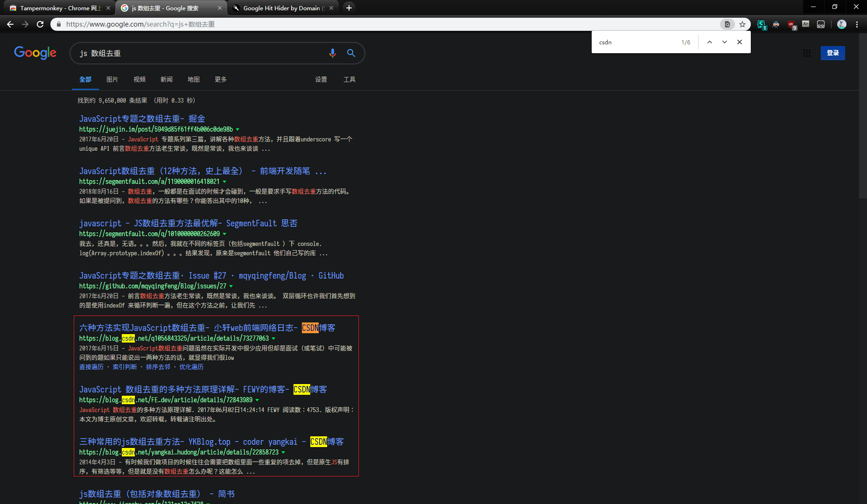867x504 pixels.
Task: Open site info via the padlock icon
Action: (58, 24)
